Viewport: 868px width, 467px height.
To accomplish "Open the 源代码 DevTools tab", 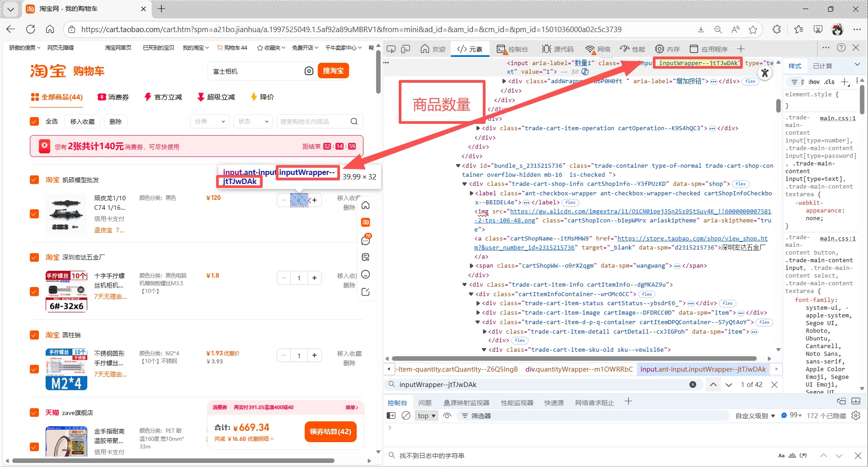I will (x=558, y=49).
